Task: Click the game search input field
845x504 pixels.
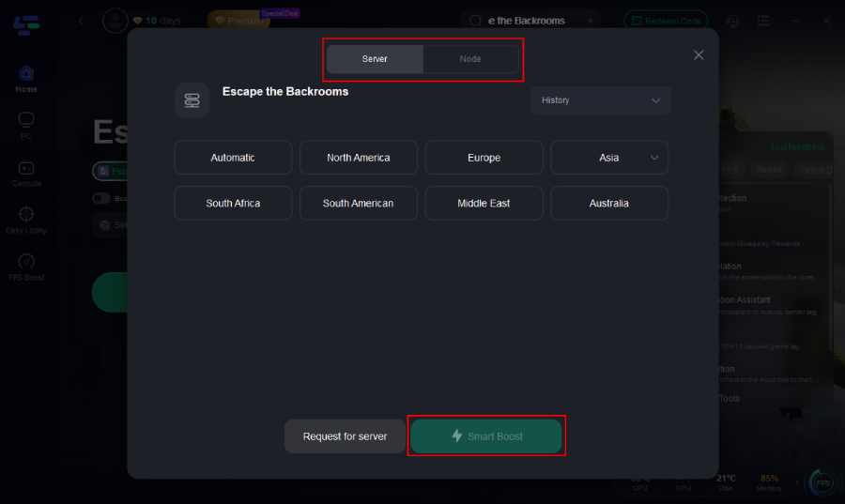Action: [530, 21]
